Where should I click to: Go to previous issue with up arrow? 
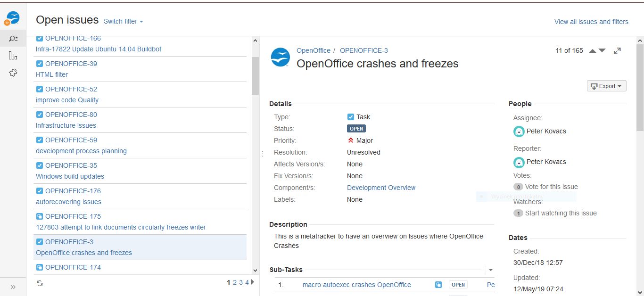[x=593, y=51]
